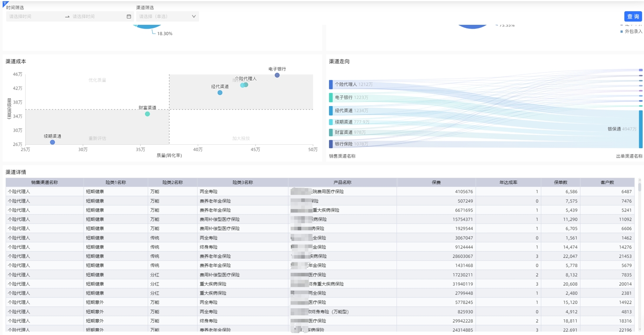Screen dimensions: 644x335
Task: Click 续期渠道 777.9万 Sankey node
Action: 331,122
